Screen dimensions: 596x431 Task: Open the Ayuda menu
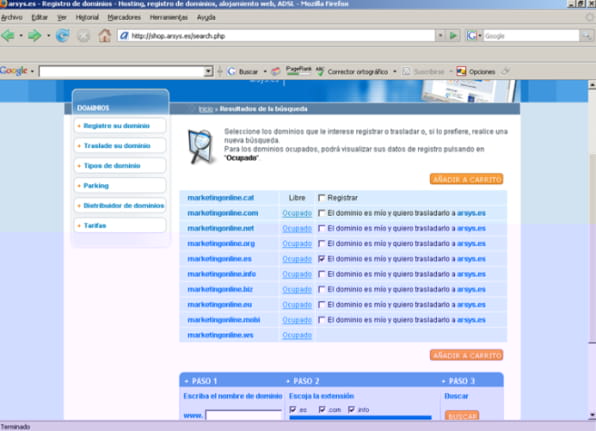(206, 17)
